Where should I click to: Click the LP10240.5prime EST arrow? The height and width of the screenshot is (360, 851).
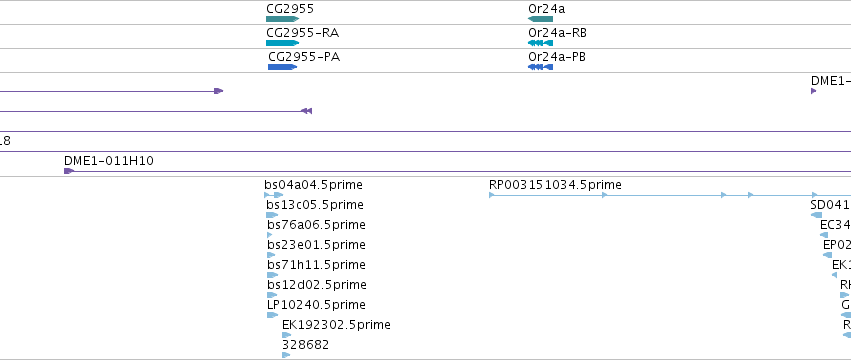pos(272,315)
